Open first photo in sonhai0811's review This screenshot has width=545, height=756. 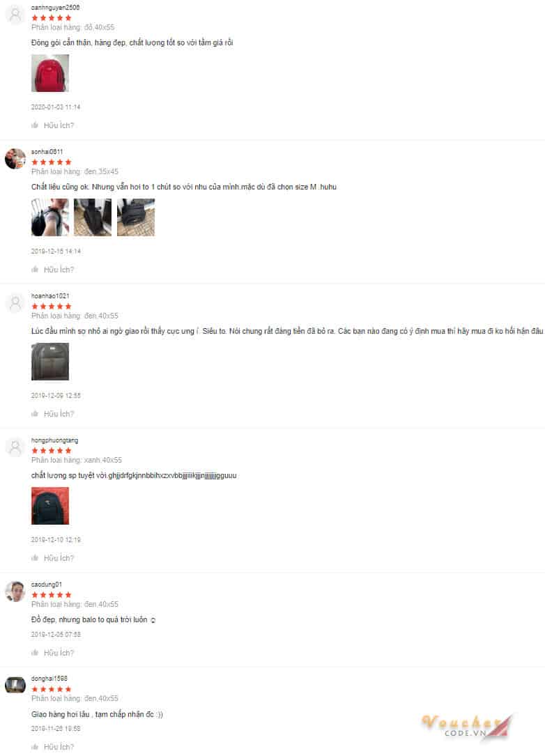50,217
